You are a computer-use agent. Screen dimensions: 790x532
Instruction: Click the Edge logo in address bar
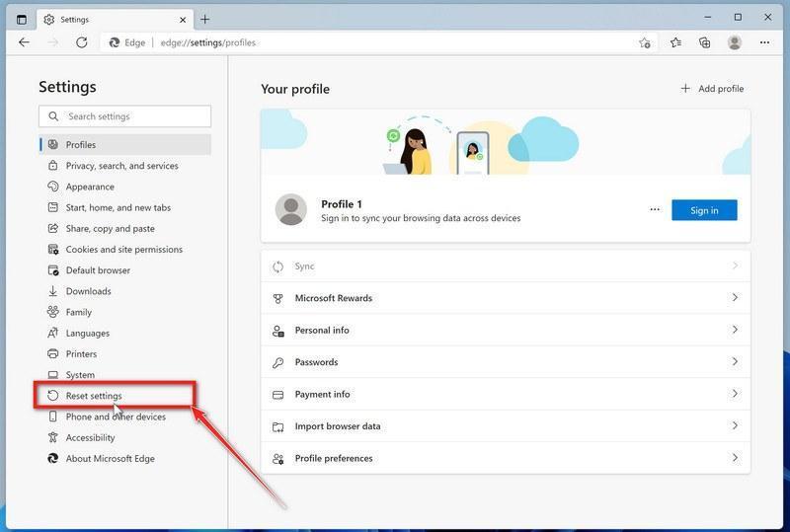coord(115,42)
